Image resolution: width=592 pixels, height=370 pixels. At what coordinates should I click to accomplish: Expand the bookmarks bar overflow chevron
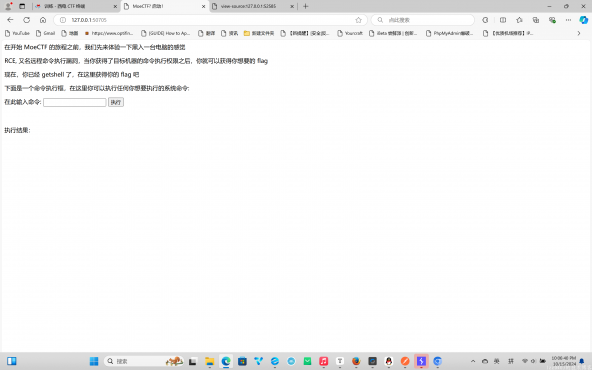579,33
